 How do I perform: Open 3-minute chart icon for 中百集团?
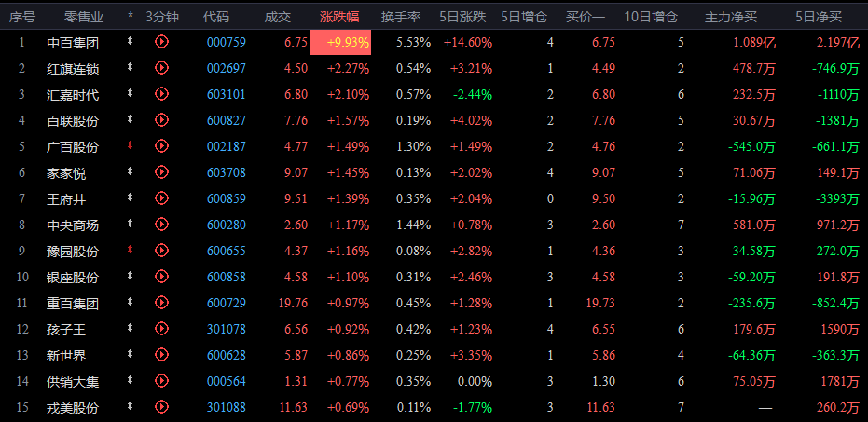[x=161, y=42]
